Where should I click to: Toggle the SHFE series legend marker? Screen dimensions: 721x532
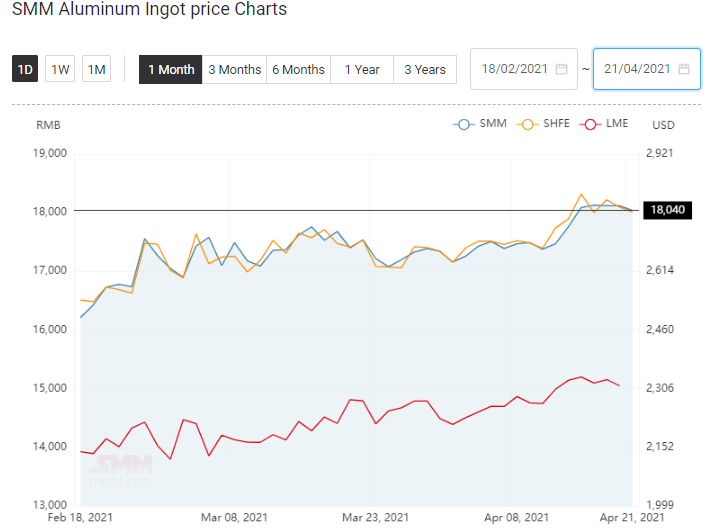click(x=527, y=125)
